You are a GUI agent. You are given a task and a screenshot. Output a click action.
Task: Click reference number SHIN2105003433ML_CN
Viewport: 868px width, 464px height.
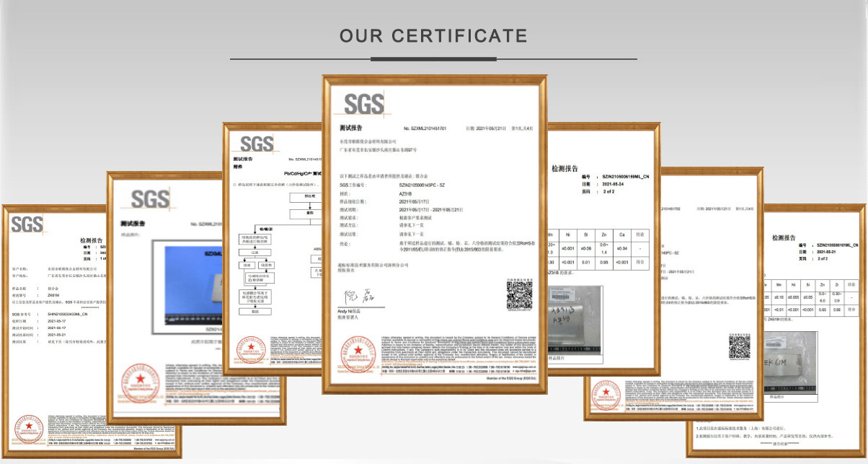click(67, 315)
